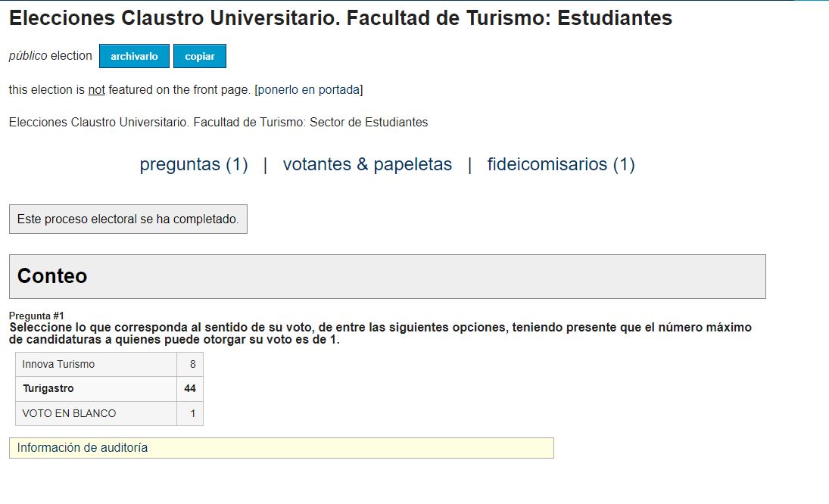
Task: Click the 'proceso electoral se ha completado' notice
Action: (128, 219)
